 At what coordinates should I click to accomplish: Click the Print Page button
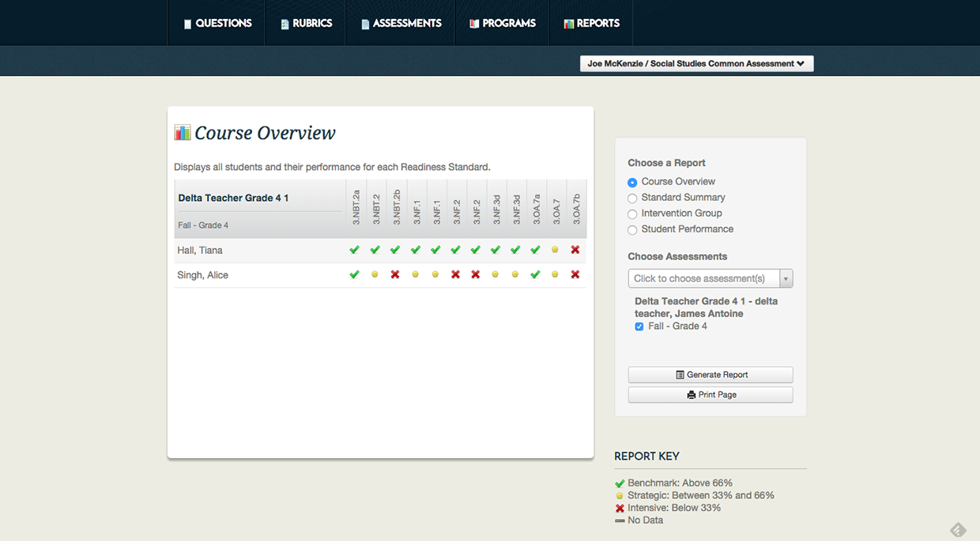pos(710,395)
